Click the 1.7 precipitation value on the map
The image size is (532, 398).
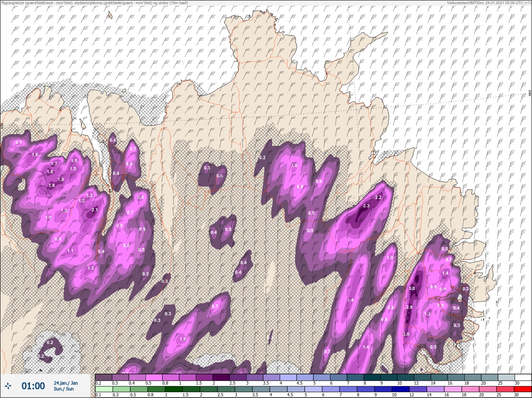(54, 164)
